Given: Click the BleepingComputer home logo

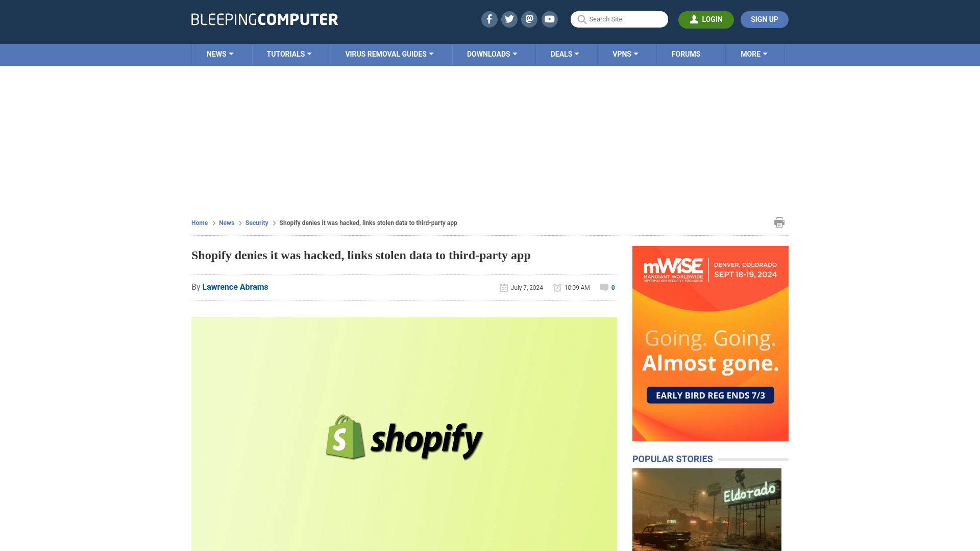Looking at the screenshot, I should pyautogui.click(x=264, y=19).
